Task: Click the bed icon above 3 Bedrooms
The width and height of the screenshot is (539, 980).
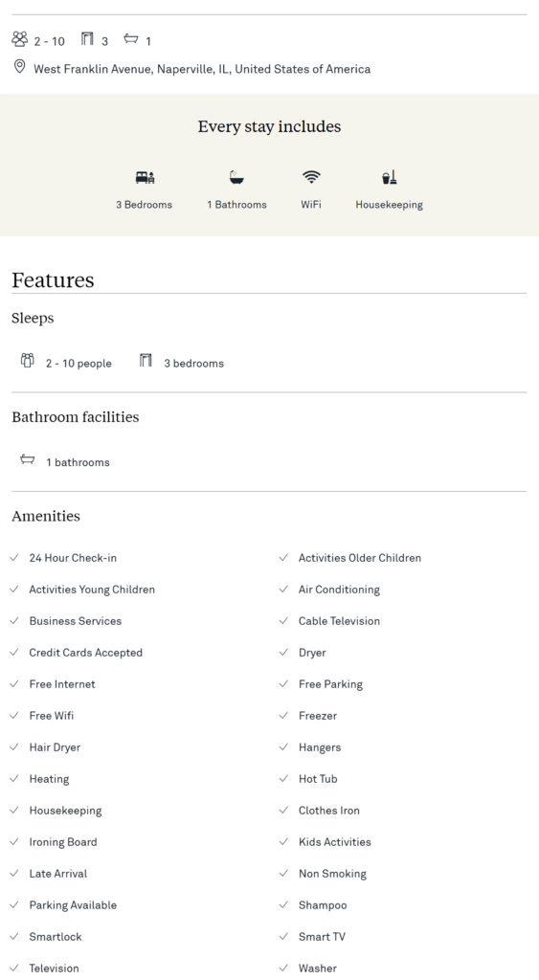Action: [145, 177]
